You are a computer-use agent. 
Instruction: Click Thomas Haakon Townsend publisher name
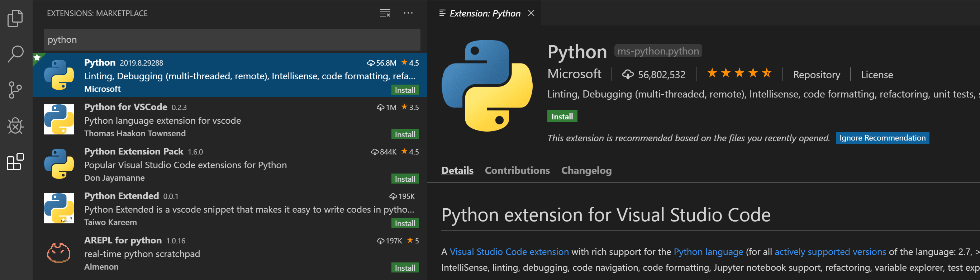click(135, 133)
